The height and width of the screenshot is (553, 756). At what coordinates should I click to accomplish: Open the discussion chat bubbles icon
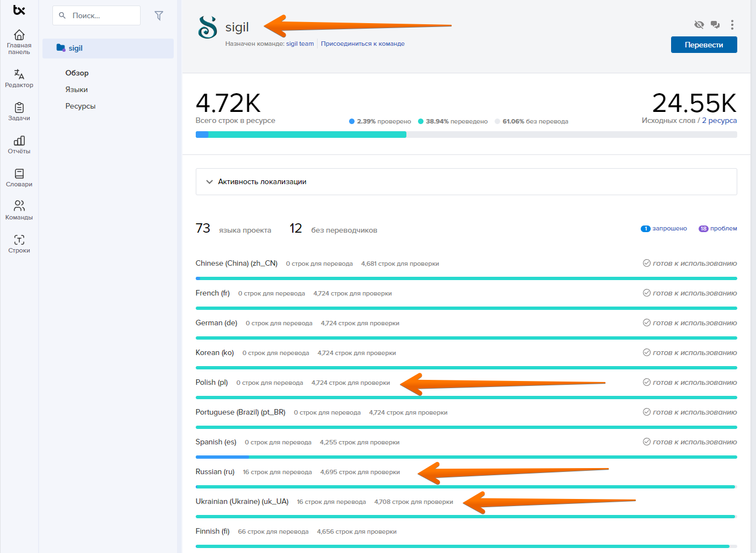715,24
